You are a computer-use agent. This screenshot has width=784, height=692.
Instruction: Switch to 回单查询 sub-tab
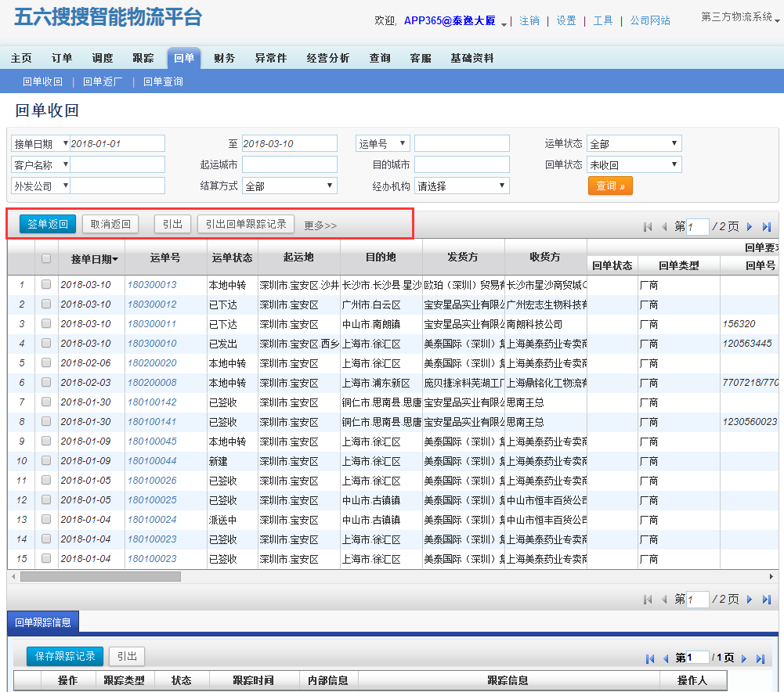(x=163, y=81)
